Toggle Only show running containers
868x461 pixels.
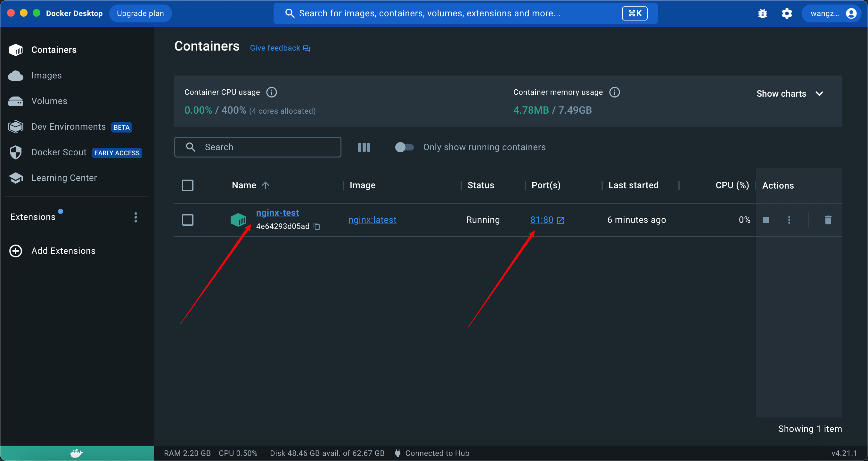[404, 147]
